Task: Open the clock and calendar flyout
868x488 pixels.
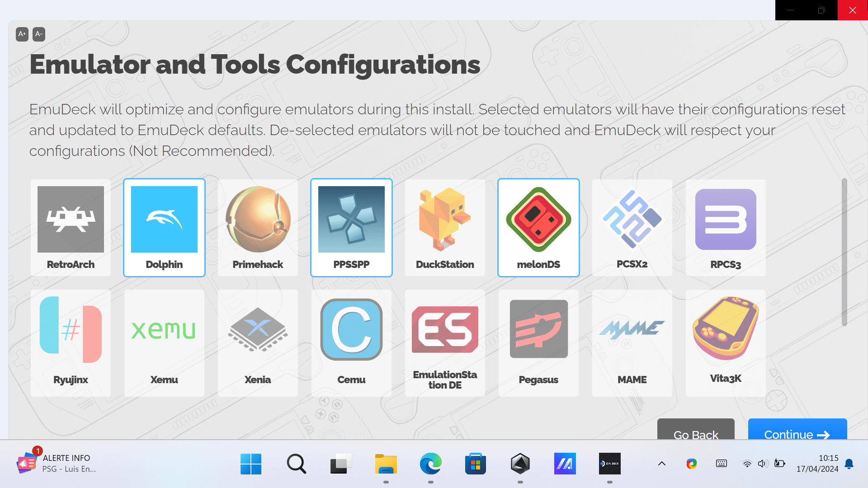Action: click(817, 464)
